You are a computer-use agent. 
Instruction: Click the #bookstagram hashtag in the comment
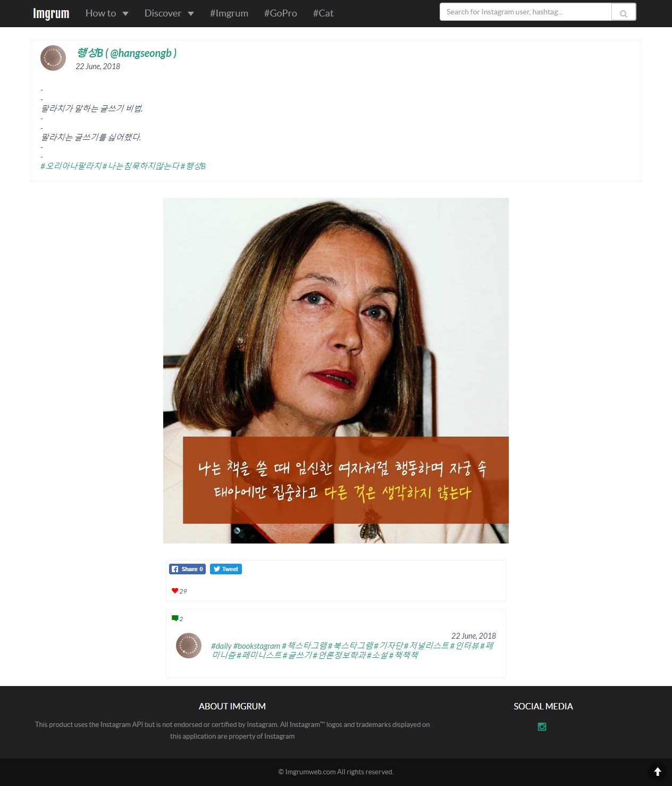click(x=257, y=646)
